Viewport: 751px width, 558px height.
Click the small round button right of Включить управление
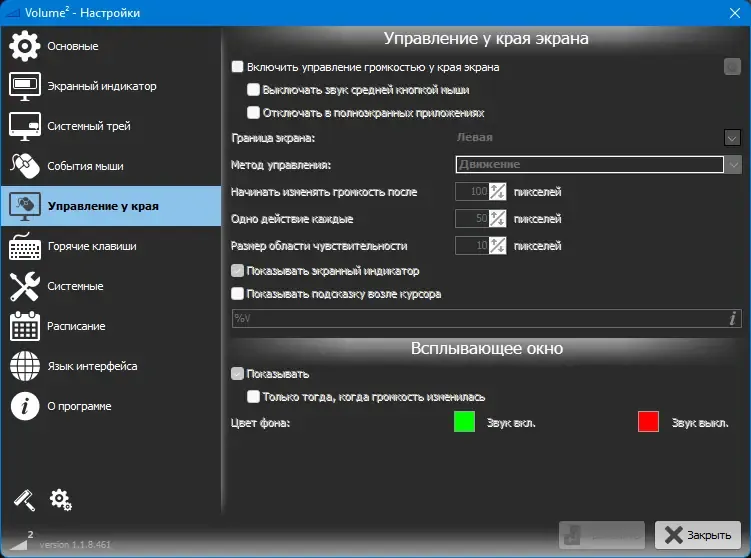(732, 67)
